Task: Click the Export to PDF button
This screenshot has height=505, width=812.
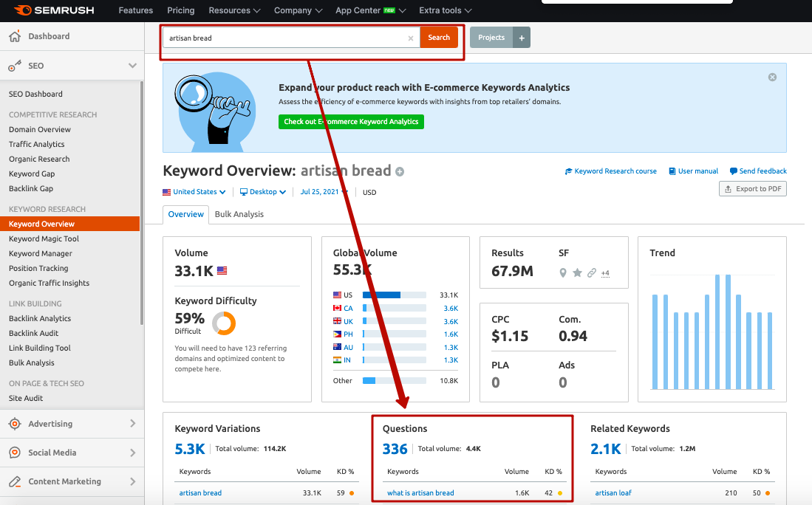Action: click(752, 189)
